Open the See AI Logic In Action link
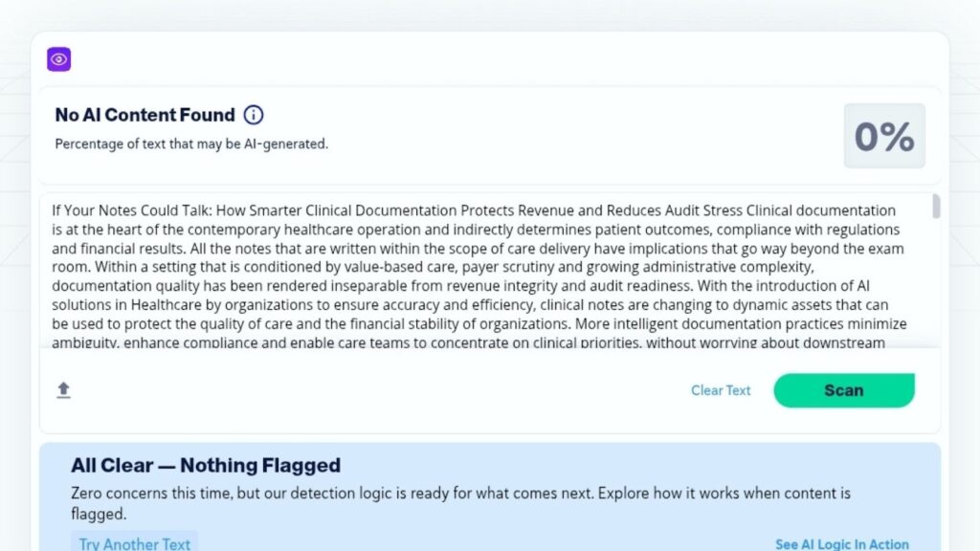Viewport: 980px width, 551px height. 841,543
